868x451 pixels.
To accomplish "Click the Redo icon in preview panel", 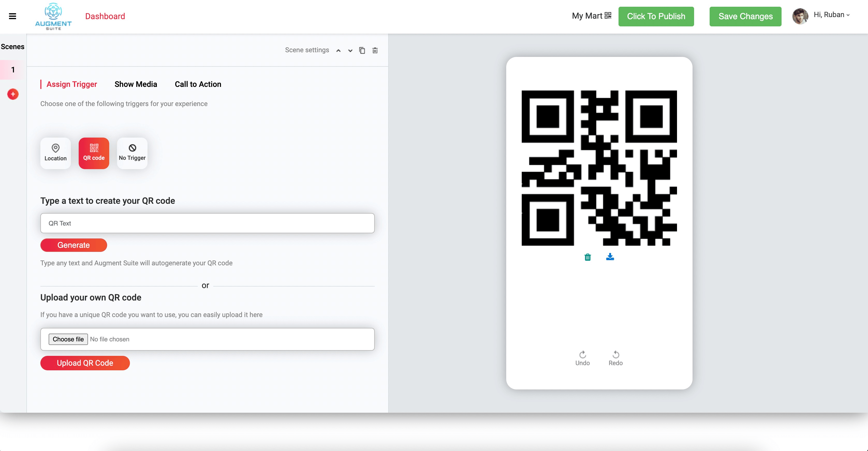I will 616,354.
